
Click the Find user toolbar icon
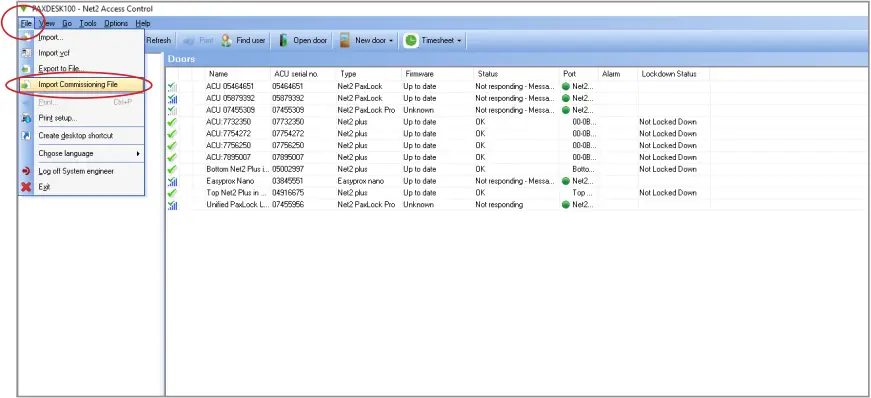coord(226,40)
